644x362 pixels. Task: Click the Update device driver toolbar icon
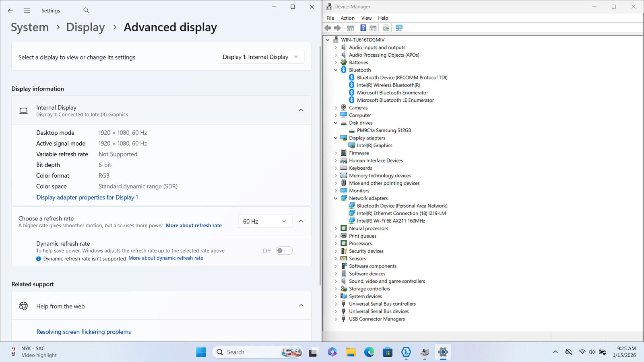click(386, 28)
